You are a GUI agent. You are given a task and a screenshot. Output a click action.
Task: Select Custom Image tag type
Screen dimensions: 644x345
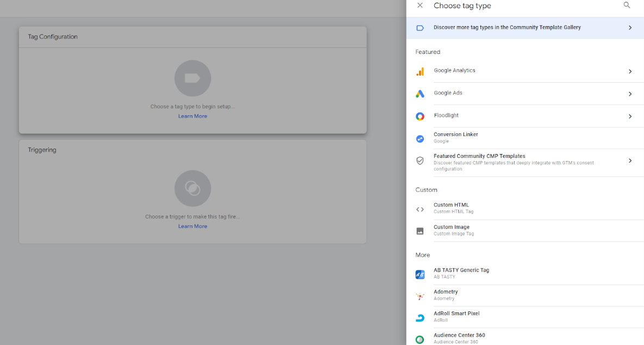pyautogui.click(x=526, y=231)
